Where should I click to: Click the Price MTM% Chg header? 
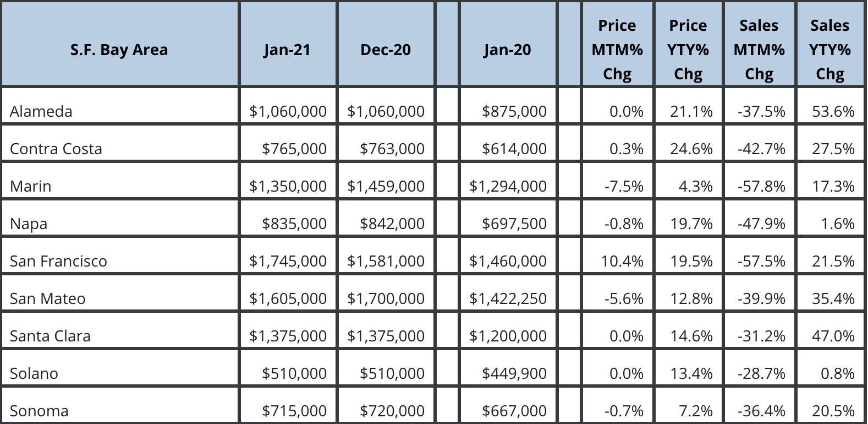(617, 50)
